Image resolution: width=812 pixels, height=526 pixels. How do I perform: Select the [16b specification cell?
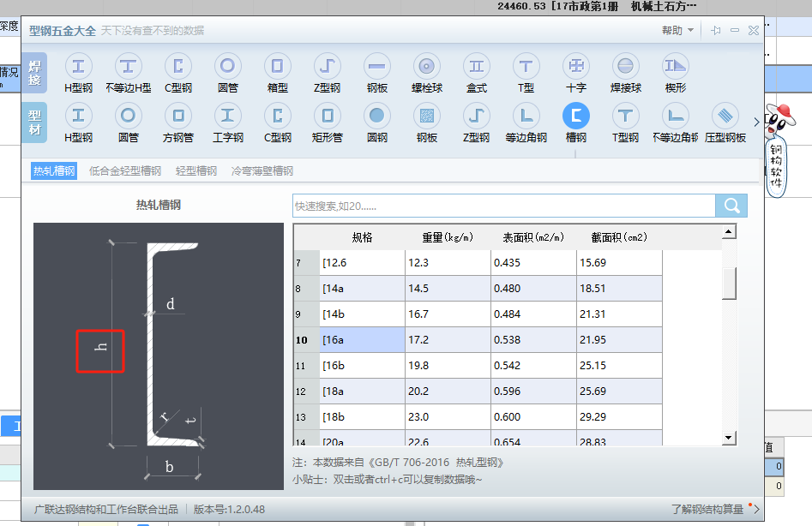[x=362, y=365]
